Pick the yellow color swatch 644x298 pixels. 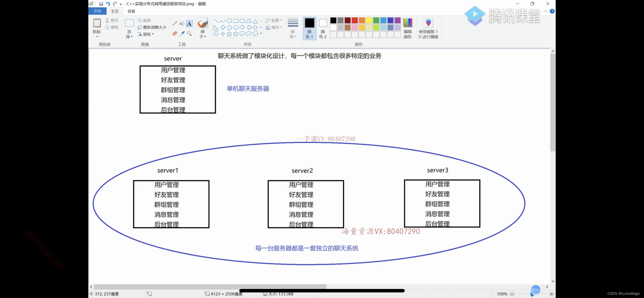click(369, 20)
